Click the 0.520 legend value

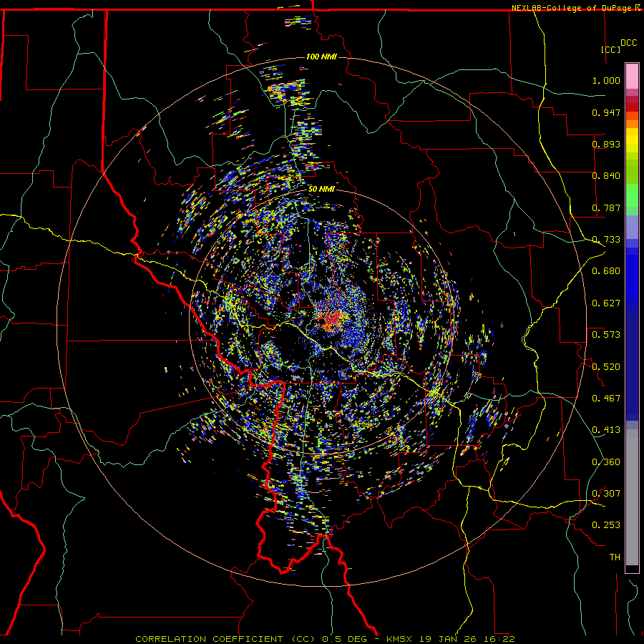(x=606, y=367)
